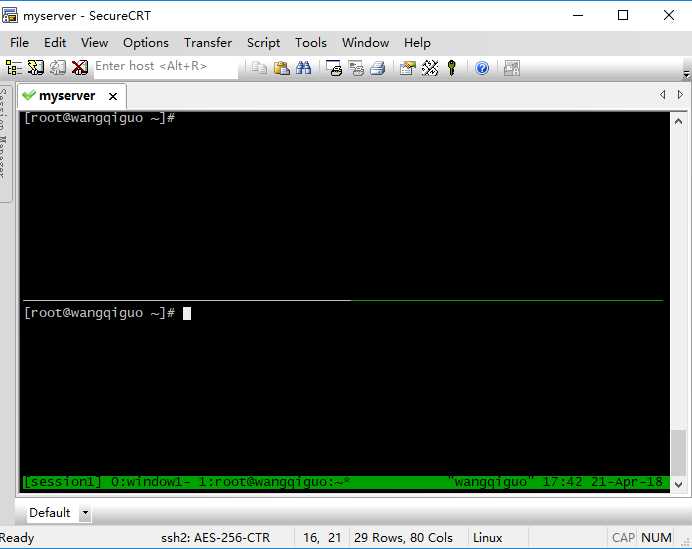Screen dimensions: 692x549
Task: Click the 'Linux' status bar entry
Action: click(x=488, y=538)
